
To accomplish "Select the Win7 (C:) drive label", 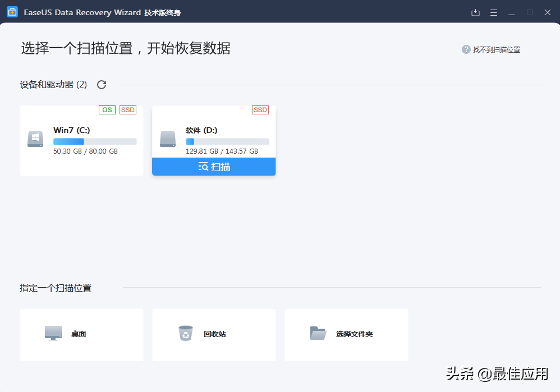I will click(x=72, y=130).
